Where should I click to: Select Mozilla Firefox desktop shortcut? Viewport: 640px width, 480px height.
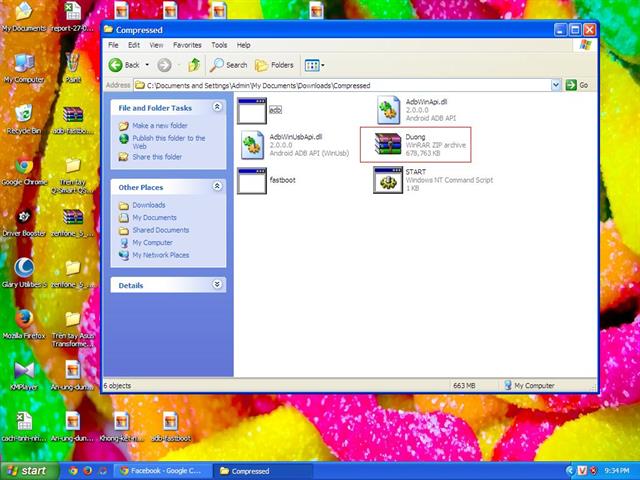24,324
